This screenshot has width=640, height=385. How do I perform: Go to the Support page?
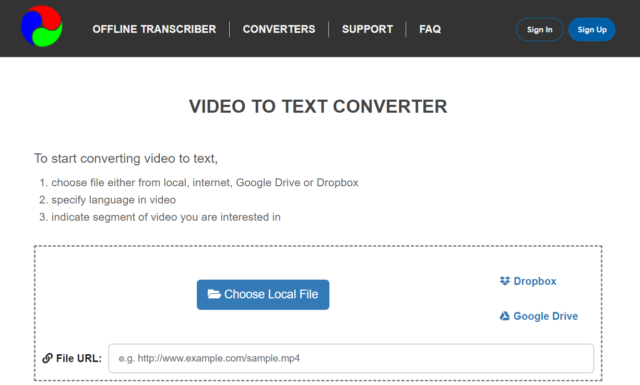tap(367, 29)
